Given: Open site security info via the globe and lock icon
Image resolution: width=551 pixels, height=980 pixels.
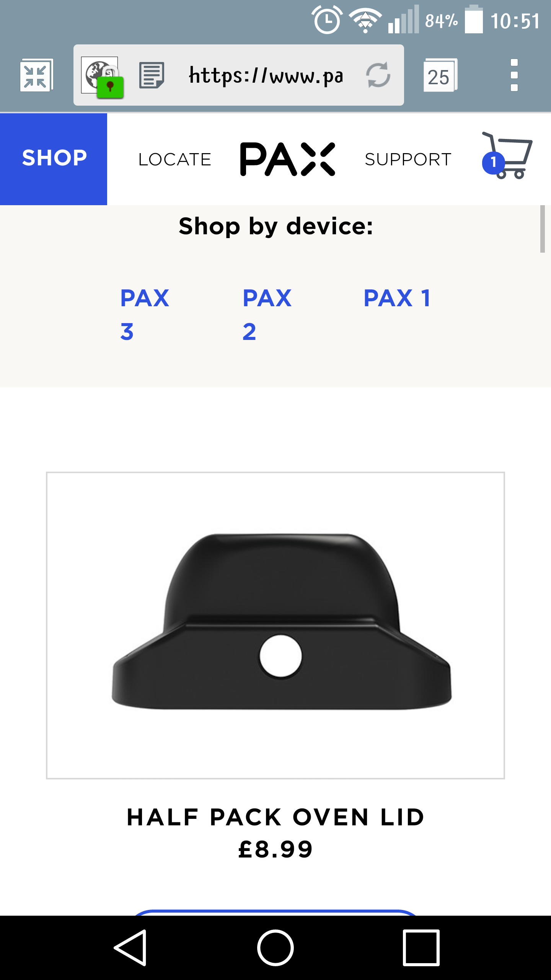Looking at the screenshot, I should [x=103, y=77].
